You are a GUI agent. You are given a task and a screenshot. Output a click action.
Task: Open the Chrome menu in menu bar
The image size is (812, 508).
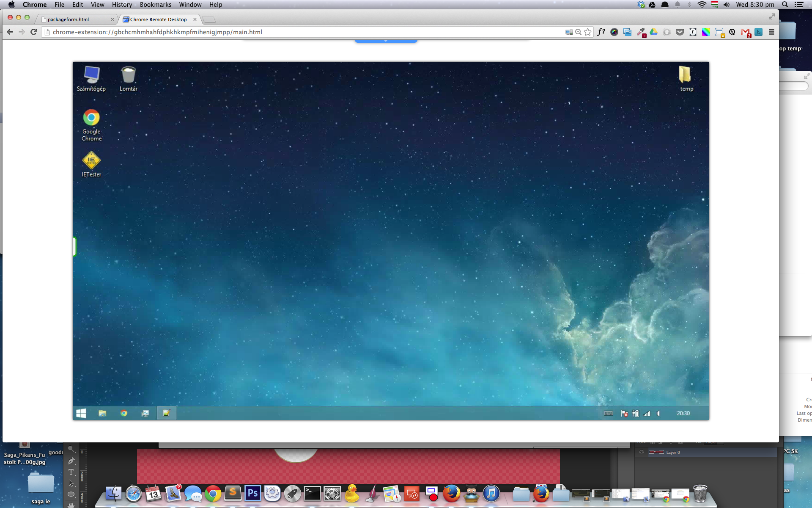(x=35, y=5)
